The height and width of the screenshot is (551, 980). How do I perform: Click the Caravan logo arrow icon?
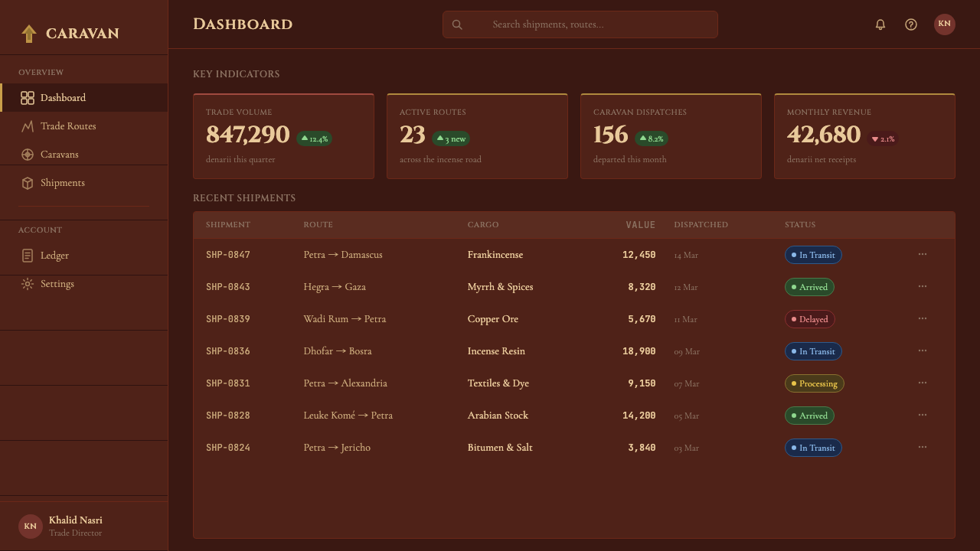point(29,34)
